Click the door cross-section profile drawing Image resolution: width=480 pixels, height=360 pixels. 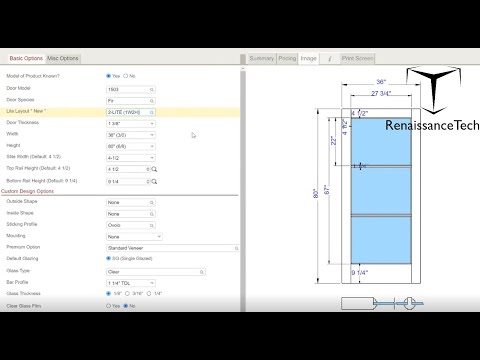pyautogui.click(x=382, y=303)
